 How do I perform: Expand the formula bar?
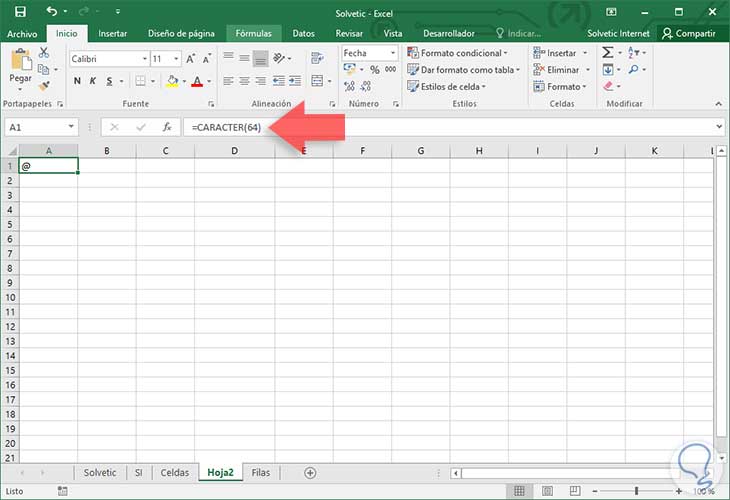tap(719, 127)
